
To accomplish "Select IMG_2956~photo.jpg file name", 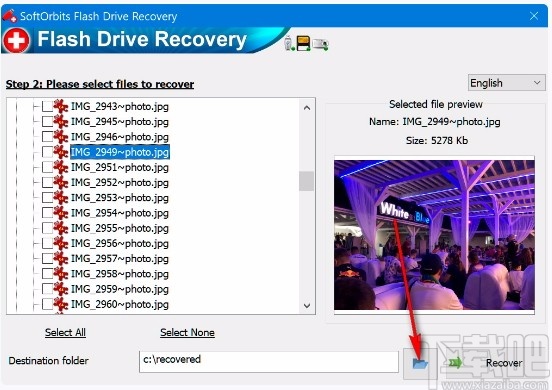I will point(120,243).
